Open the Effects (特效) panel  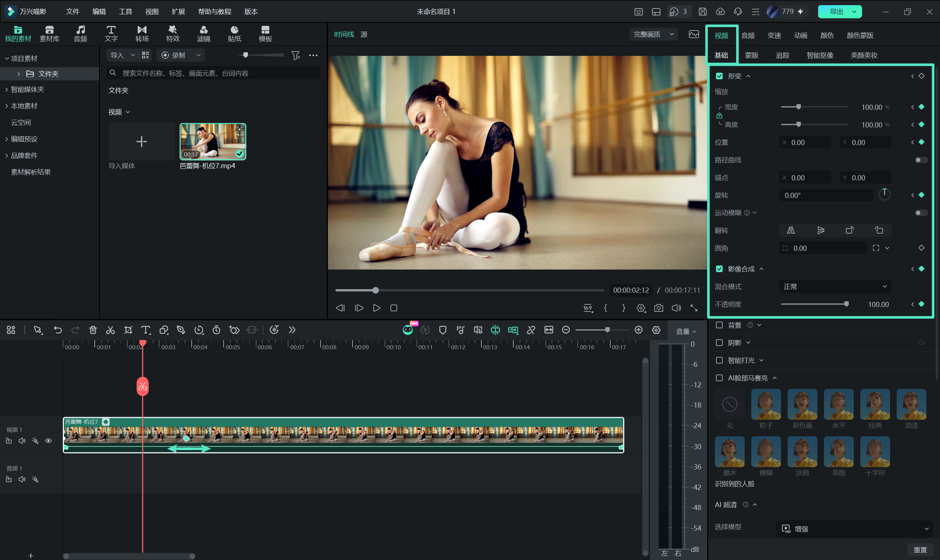pos(173,34)
